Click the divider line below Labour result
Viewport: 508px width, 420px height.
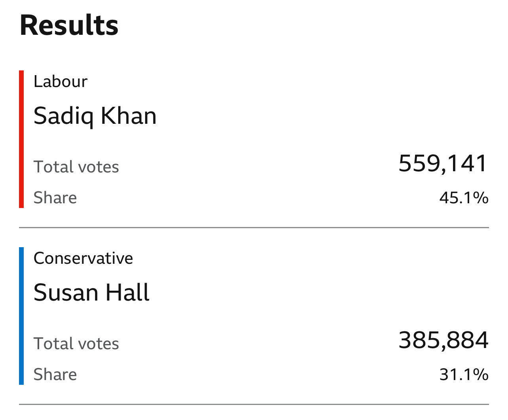point(254,228)
